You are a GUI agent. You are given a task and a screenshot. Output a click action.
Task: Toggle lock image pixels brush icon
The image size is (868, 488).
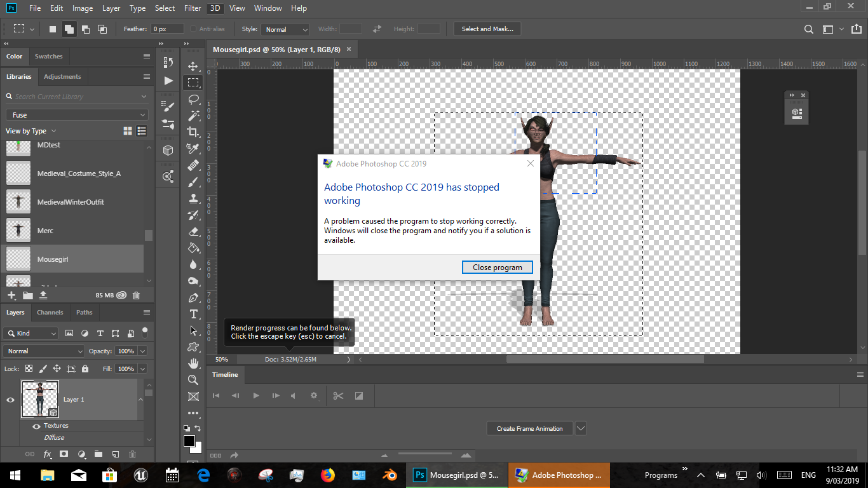tap(43, 369)
